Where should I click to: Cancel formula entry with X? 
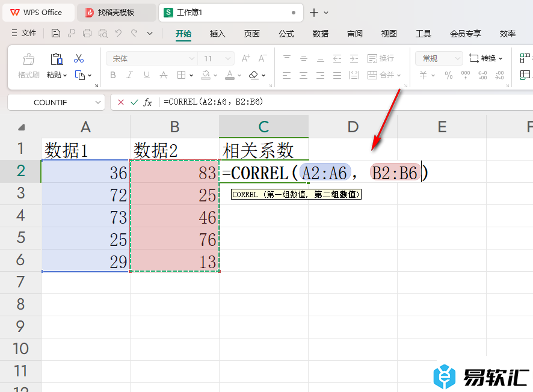point(121,102)
